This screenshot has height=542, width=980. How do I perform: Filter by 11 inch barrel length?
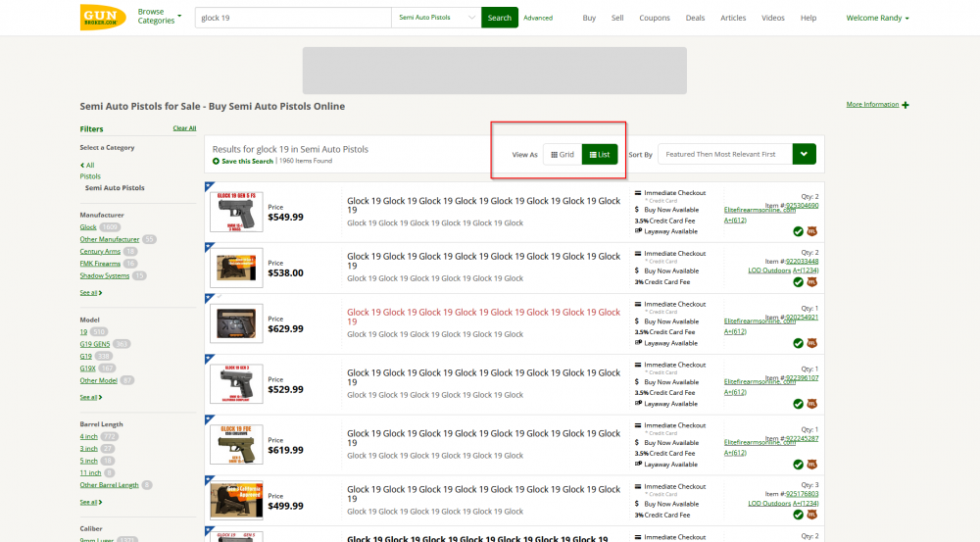click(x=90, y=472)
